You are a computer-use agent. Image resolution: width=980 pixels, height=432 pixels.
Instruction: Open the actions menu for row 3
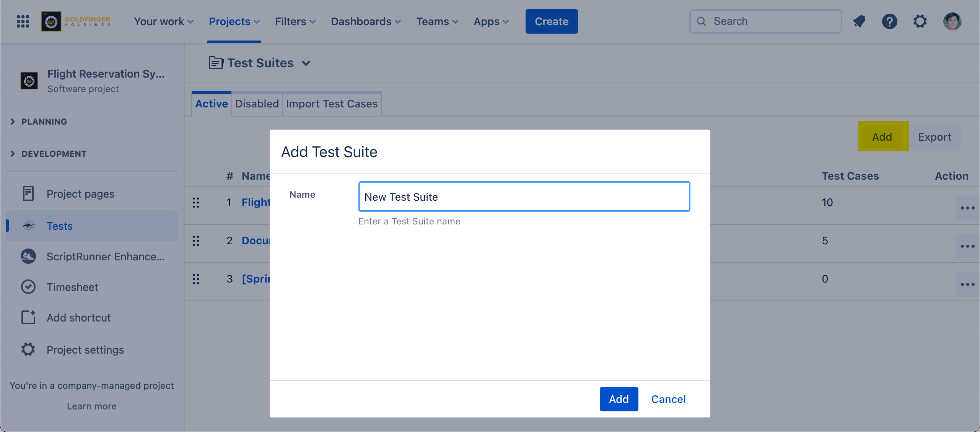click(967, 284)
